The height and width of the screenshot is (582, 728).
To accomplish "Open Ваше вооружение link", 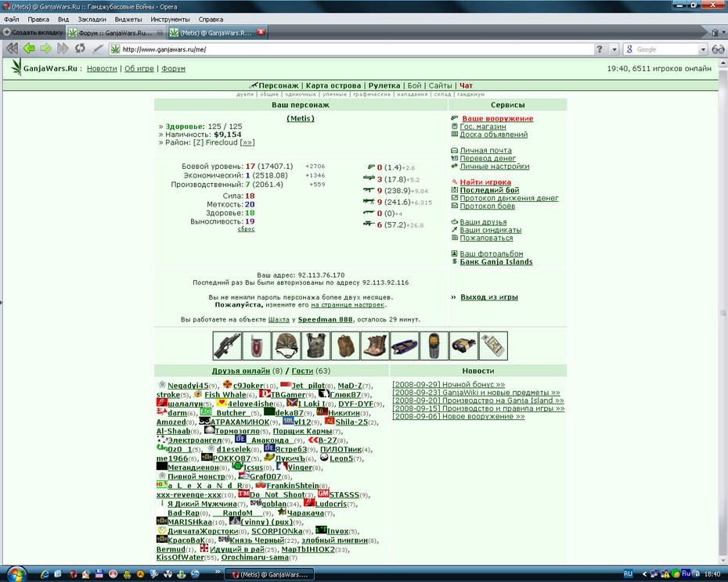I will [x=497, y=118].
